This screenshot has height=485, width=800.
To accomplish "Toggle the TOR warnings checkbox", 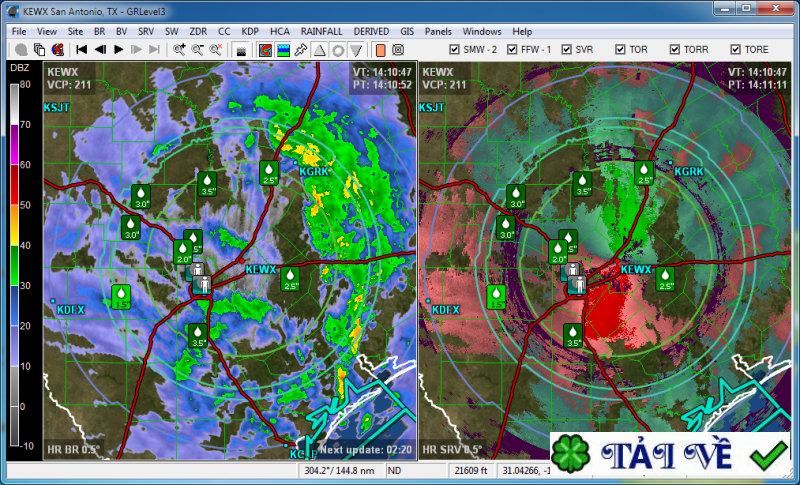I will (x=620, y=49).
